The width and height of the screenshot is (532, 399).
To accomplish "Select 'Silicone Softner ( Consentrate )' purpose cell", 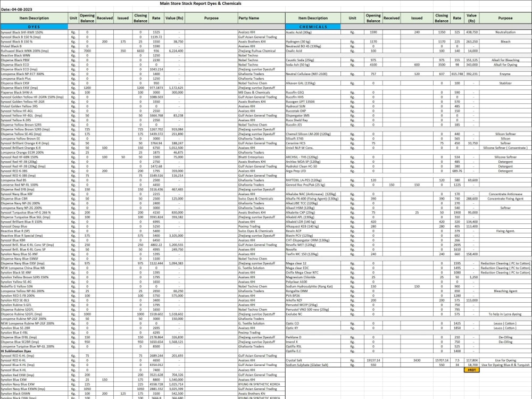I will click(505, 148).
